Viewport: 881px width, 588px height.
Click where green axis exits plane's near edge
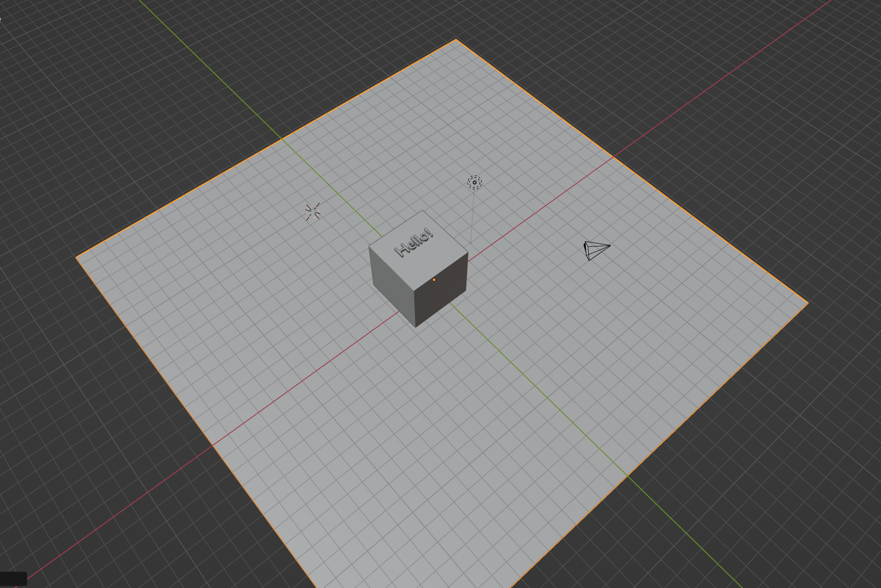click(x=628, y=476)
